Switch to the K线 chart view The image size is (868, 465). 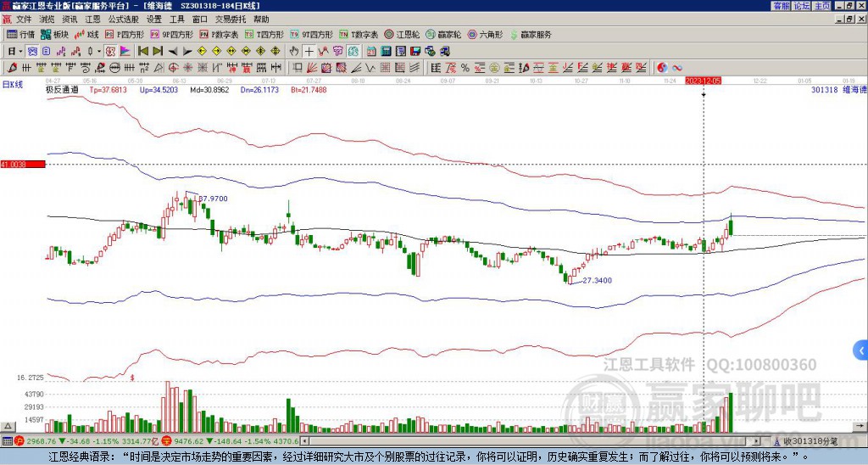tap(86, 34)
